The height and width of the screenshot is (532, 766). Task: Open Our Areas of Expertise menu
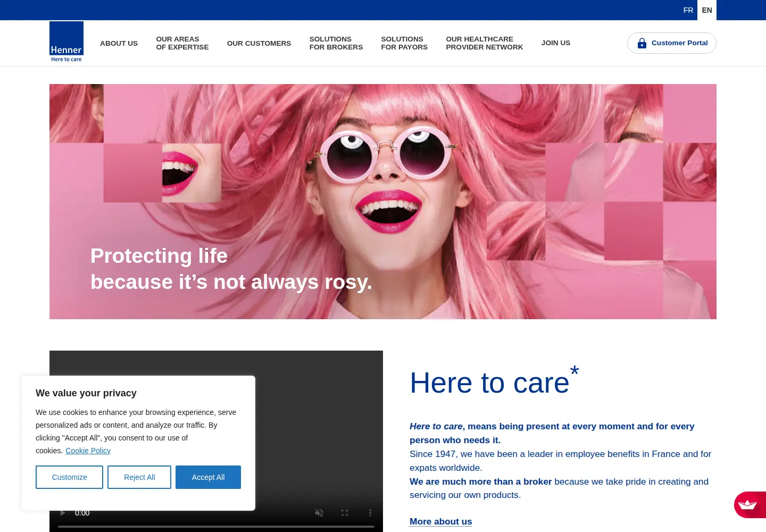click(182, 43)
